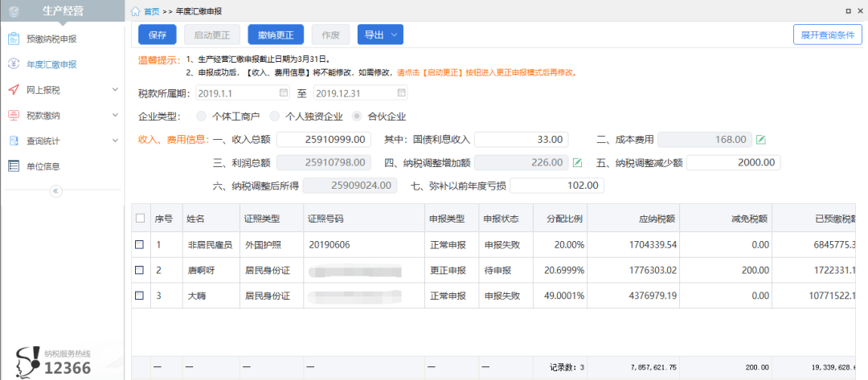868x380 pixels.
Task: Open calendar for start date 2019.1.1
Action: [284, 92]
